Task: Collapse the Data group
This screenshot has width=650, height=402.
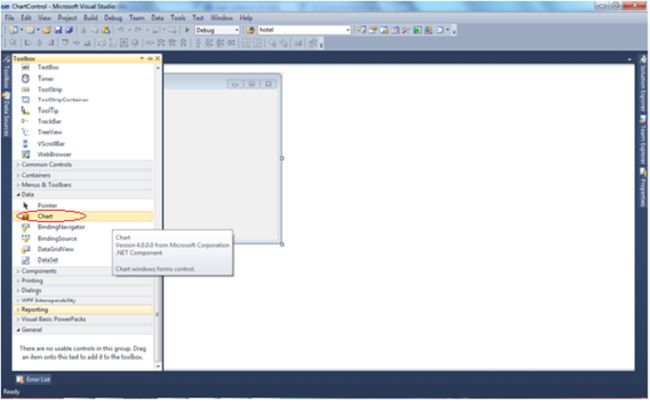Action: [18, 194]
